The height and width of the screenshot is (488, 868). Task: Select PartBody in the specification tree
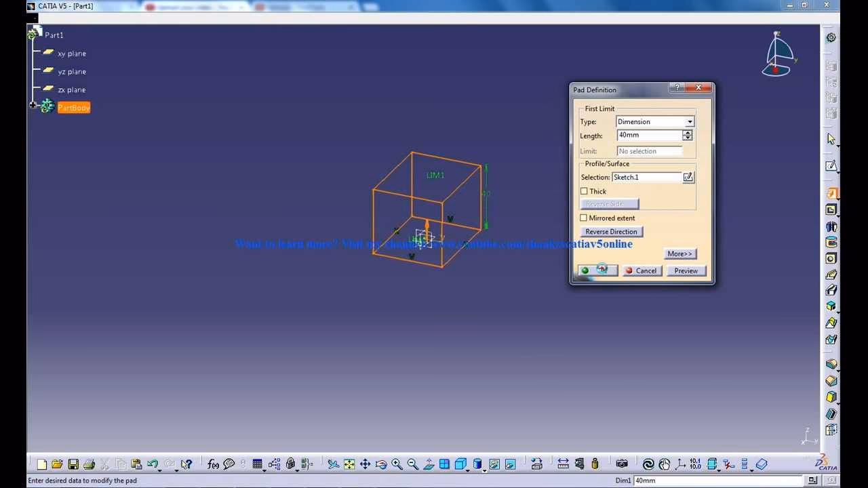[74, 107]
